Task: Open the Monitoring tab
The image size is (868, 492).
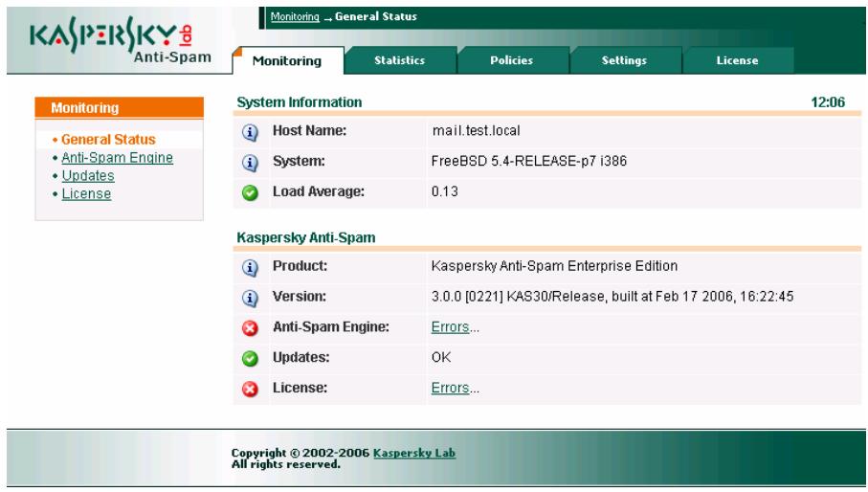Action: click(287, 60)
